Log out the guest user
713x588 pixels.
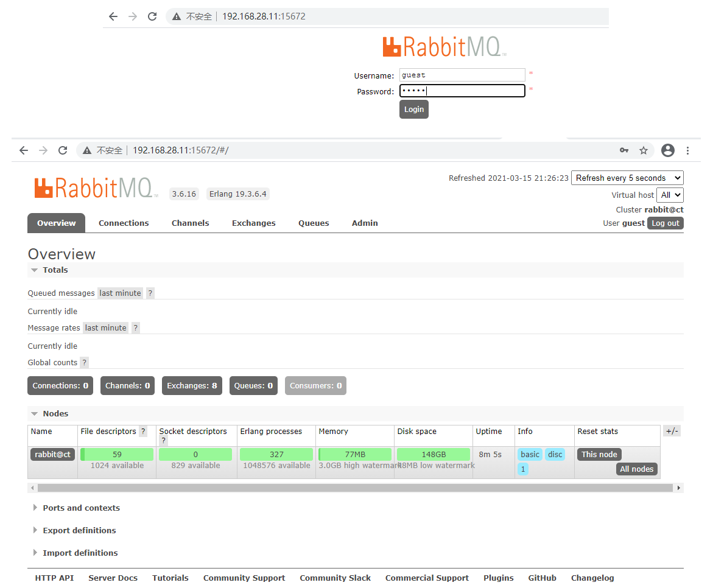[x=666, y=223]
